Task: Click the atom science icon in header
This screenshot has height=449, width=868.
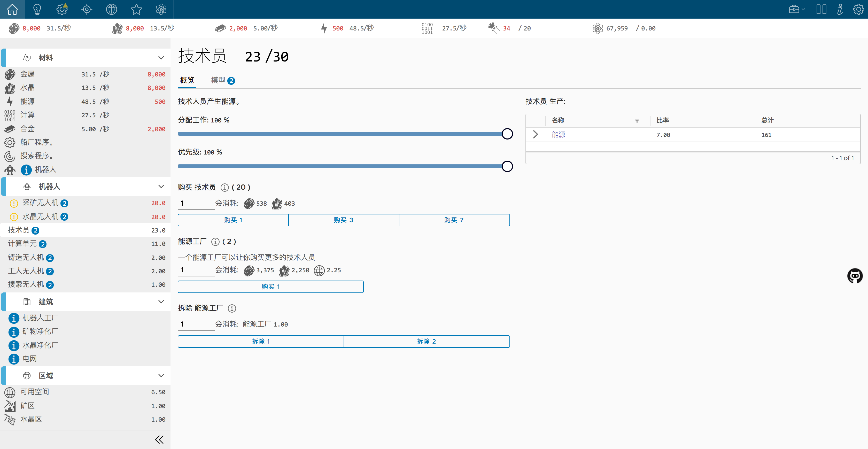Action: [598, 28]
